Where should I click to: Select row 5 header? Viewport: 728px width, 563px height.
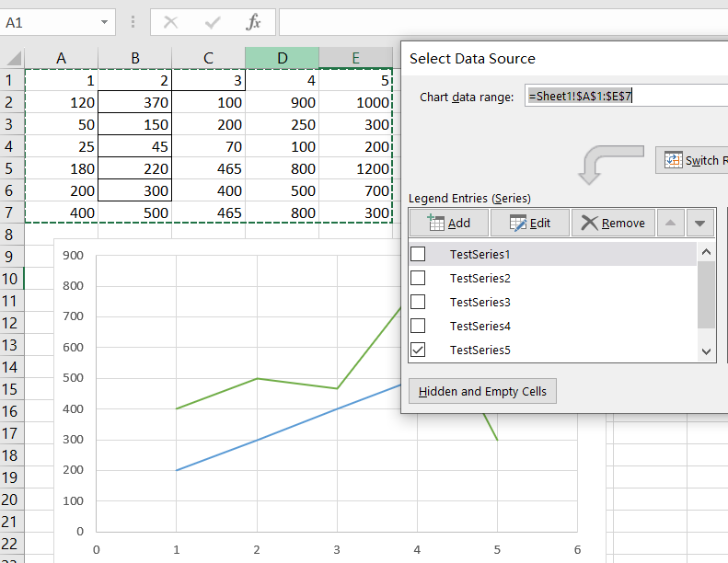[11, 168]
